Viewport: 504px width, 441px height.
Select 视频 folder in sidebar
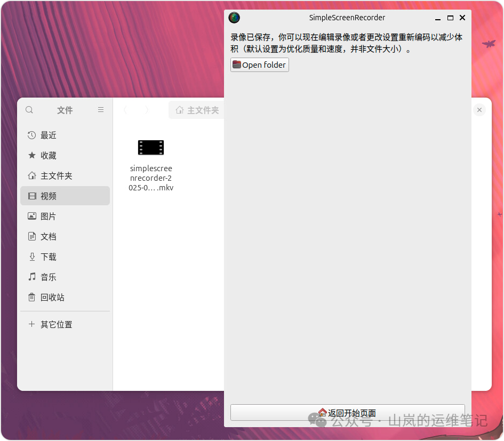[x=65, y=196]
